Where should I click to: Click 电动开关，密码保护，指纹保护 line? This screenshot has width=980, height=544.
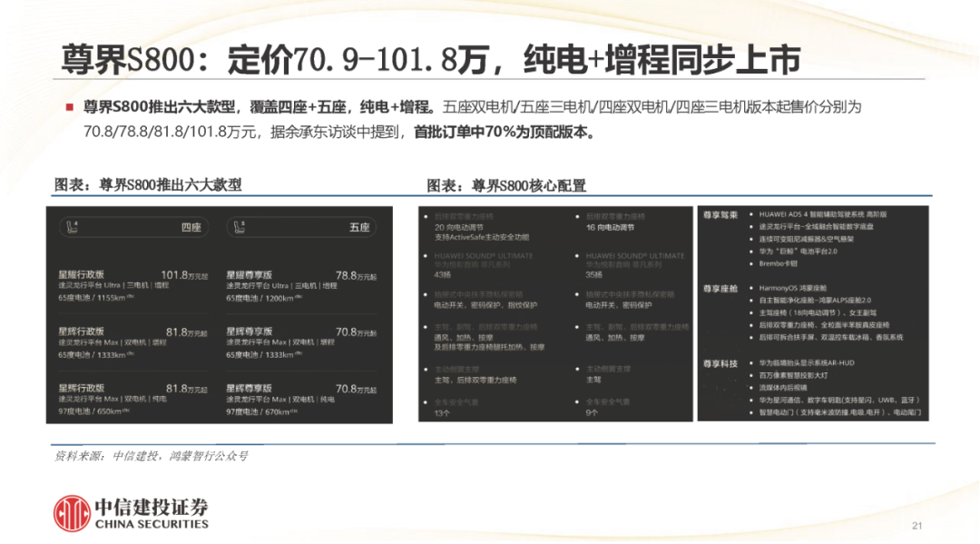tap(485, 306)
